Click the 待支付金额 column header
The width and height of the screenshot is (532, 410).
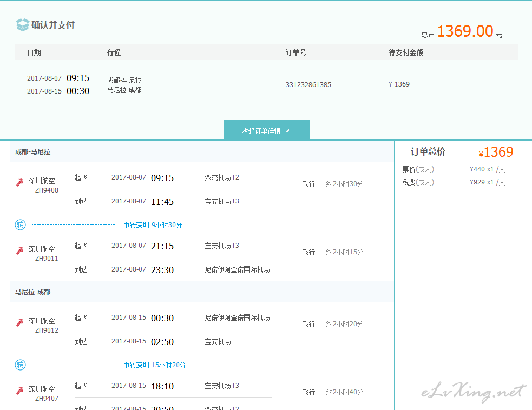coord(406,52)
